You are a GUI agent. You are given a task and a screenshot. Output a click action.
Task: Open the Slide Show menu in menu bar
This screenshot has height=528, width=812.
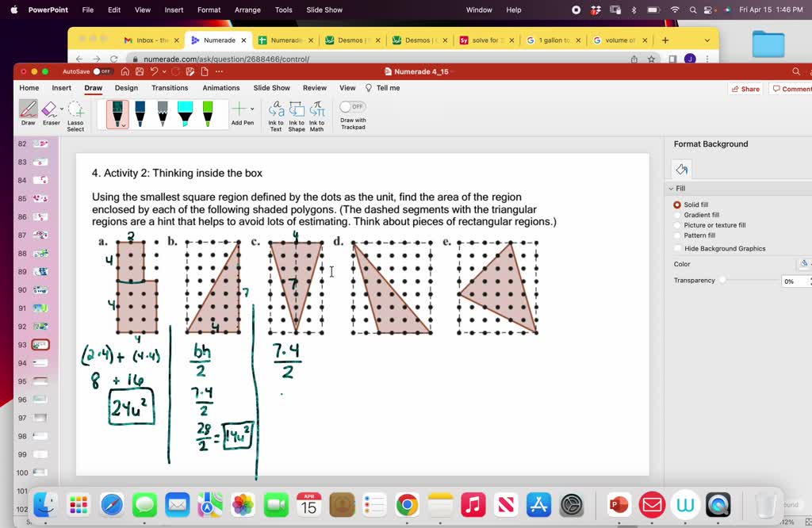coord(324,10)
